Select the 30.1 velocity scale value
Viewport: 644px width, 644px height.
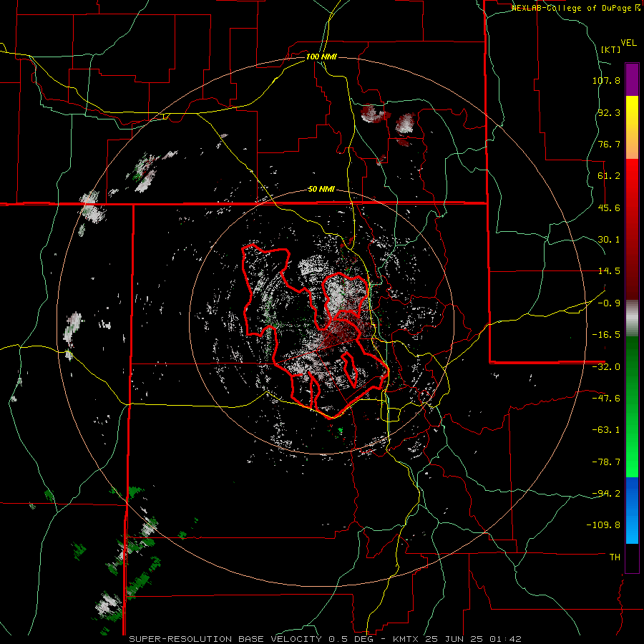pos(609,240)
